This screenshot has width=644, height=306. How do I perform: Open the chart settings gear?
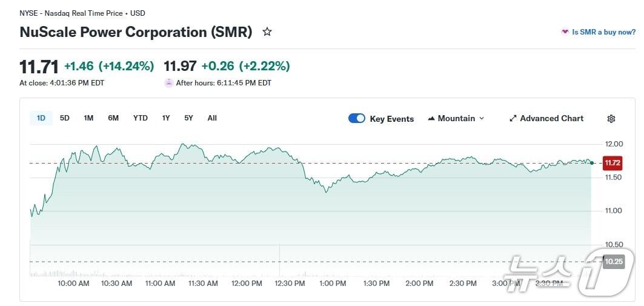click(611, 119)
